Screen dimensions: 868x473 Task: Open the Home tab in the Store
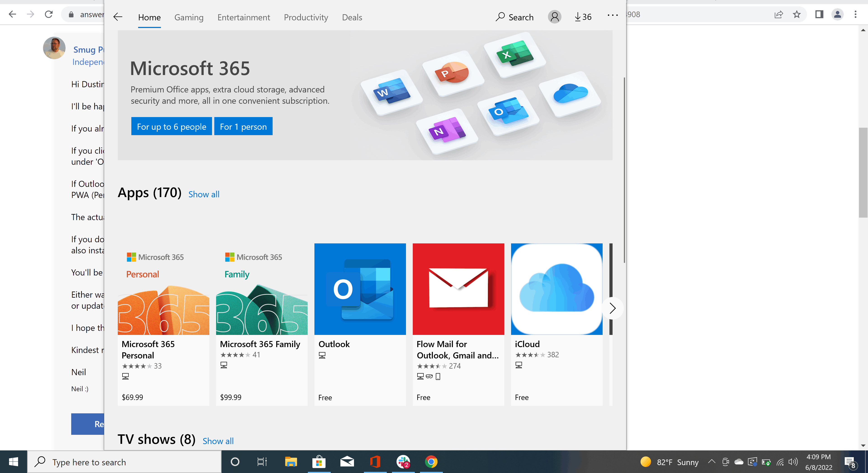click(x=149, y=17)
